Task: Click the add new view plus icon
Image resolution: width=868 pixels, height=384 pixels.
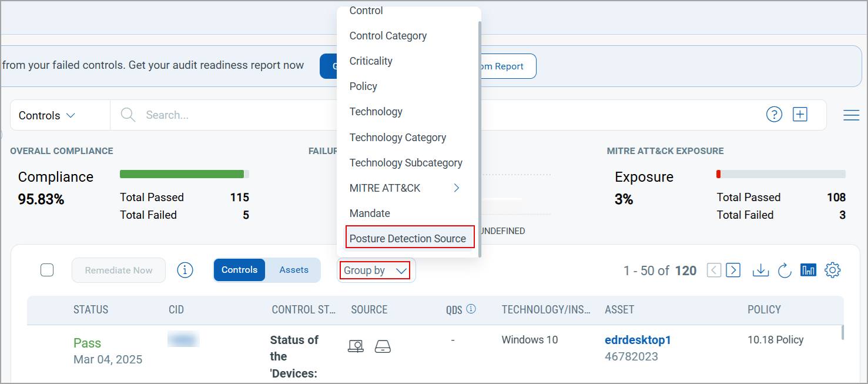Action: coord(800,113)
